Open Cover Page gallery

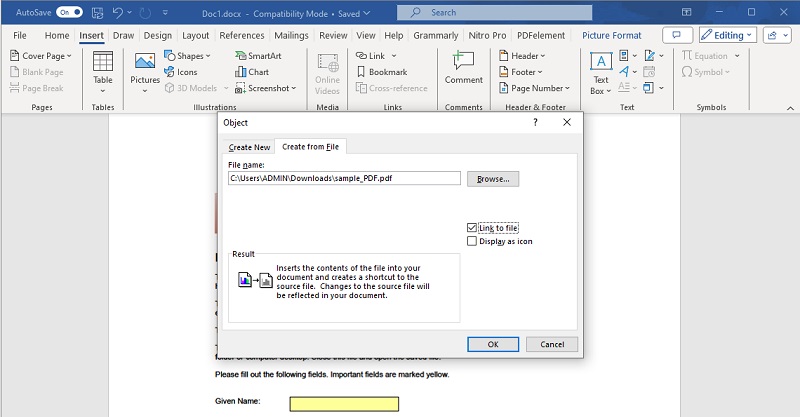click(41, 56)
